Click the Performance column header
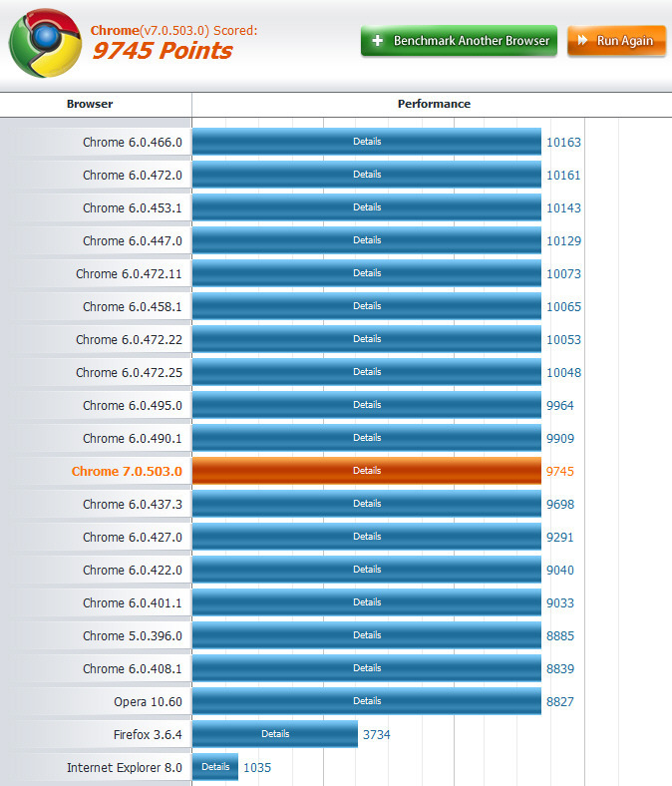672x786 pixels. [x=434, y=104]
